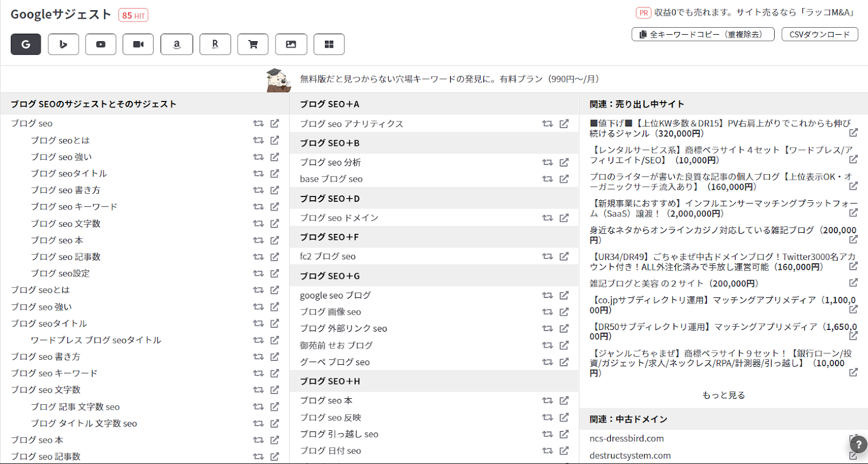
Task: Select the Google suggest source icon
Action: (x=25, y=45)
